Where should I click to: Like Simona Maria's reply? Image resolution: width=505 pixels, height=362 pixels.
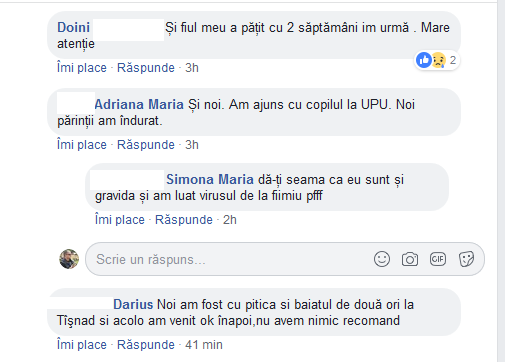(x=120, y=220)
